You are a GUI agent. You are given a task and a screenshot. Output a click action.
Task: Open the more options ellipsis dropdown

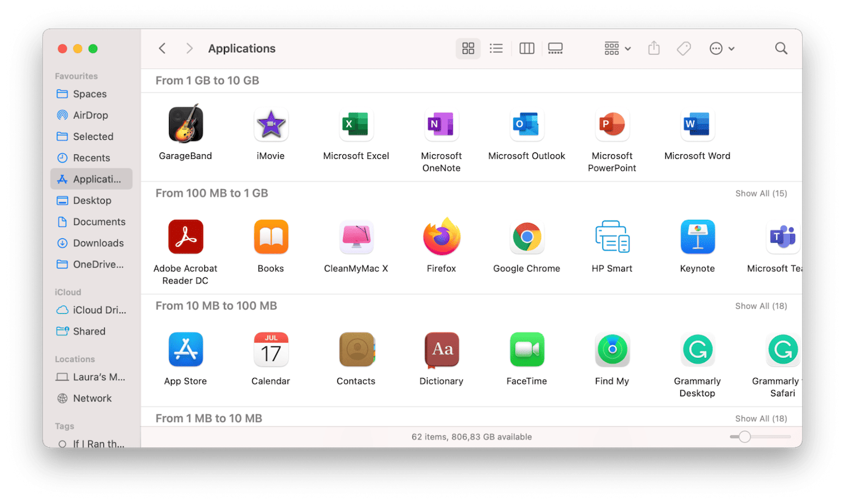point(721,48)
